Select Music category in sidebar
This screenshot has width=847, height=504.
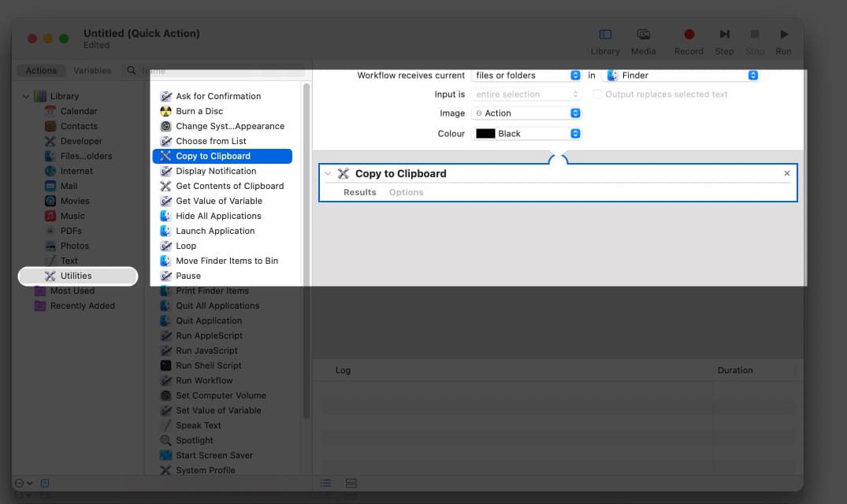click(x=72, y=216)
